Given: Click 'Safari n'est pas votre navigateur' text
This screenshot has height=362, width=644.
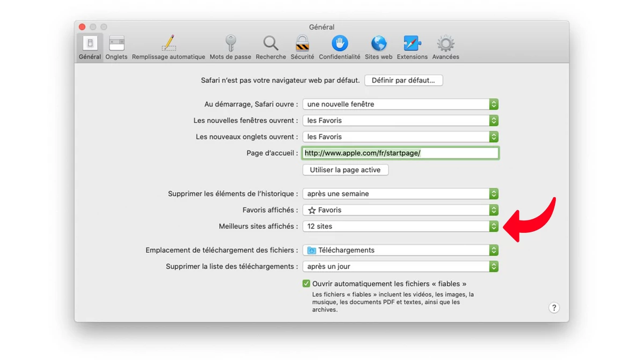Looking at the screenshot, I should [280, 80].
